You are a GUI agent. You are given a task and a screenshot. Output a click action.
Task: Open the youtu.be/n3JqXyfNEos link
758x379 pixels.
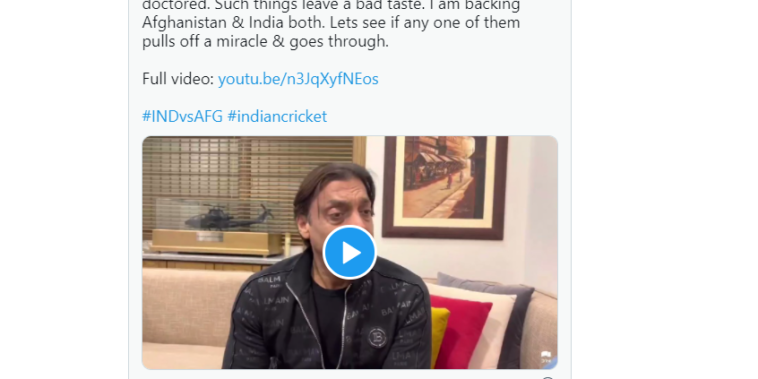click(x=298, y=79)
